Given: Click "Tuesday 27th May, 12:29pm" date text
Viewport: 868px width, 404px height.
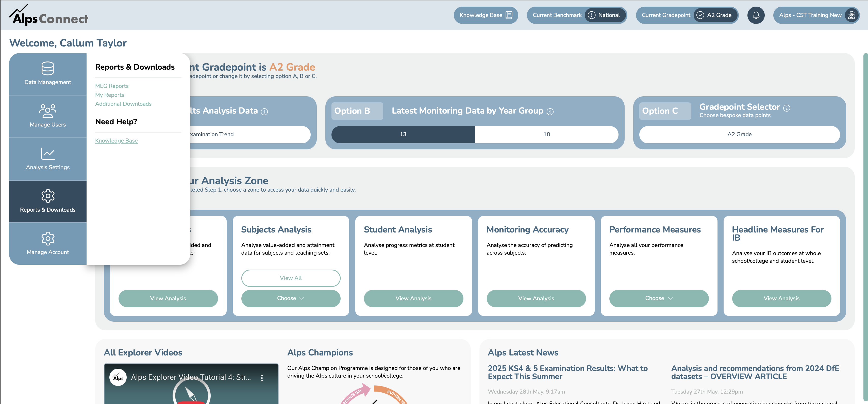Looking at the screenshot, I should pyautogui.click(x=707, y=392).
